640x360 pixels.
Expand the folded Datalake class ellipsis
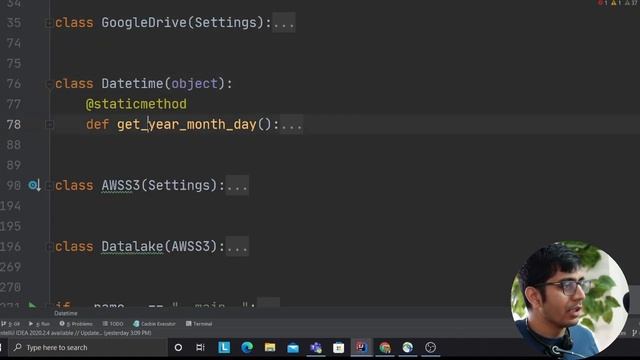(x=237, y=247)
